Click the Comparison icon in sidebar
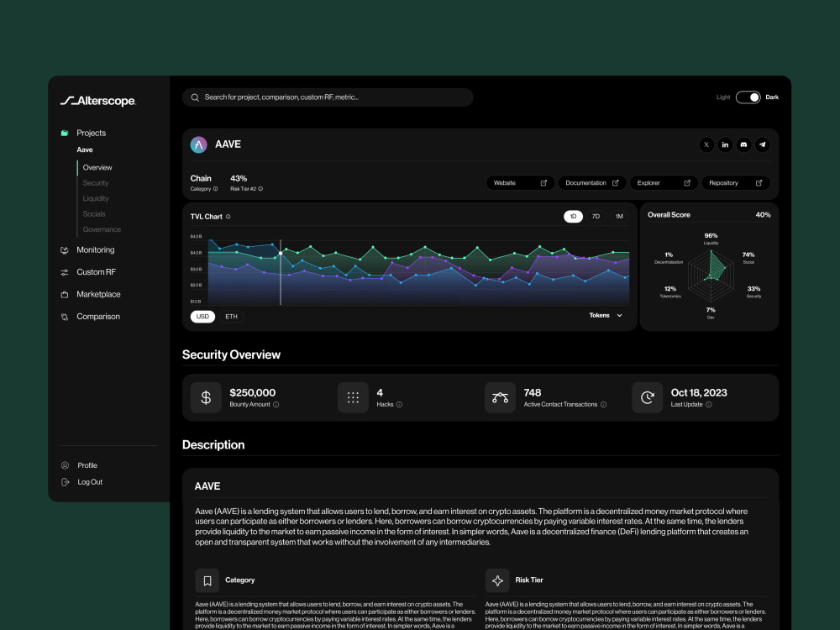This screenshot has width=840, height=630. (x=65, y=317)
